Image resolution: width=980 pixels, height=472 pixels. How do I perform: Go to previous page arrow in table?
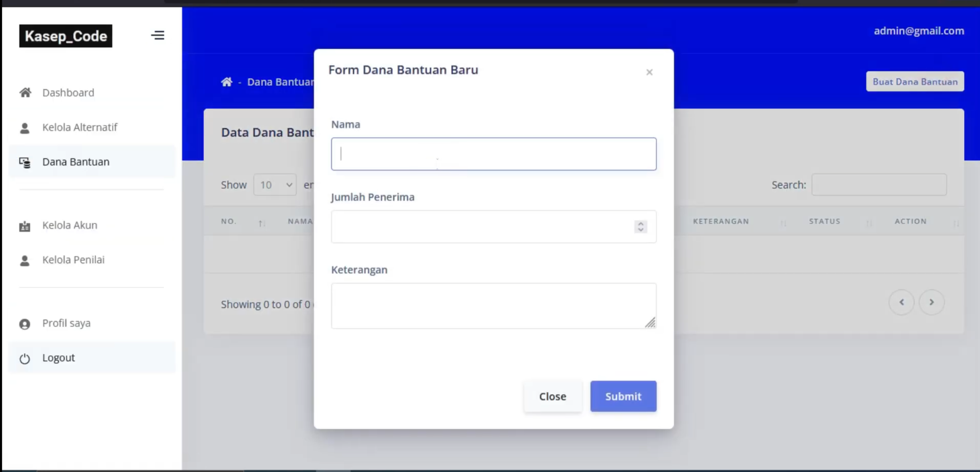pyautogui.click(x=901, y=302)
